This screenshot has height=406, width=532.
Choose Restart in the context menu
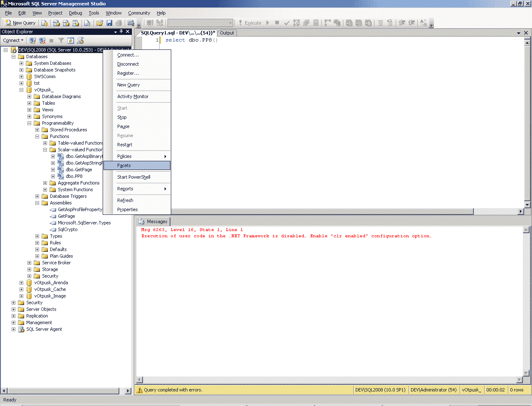point(137,145)
